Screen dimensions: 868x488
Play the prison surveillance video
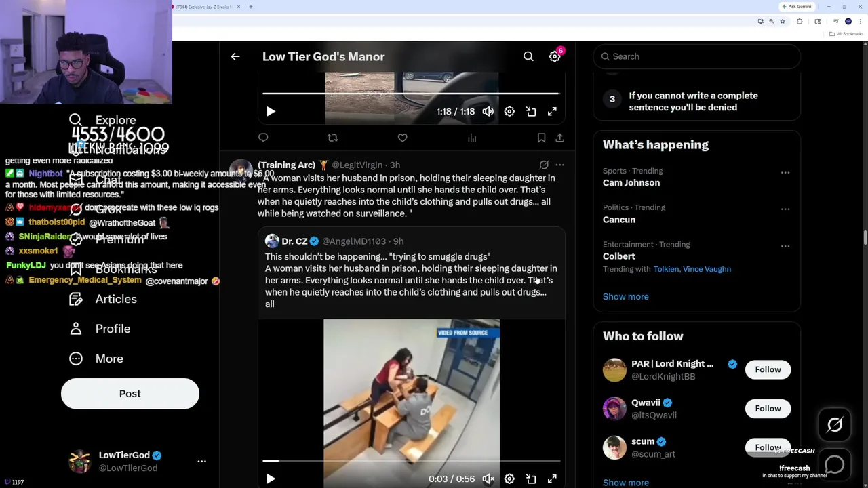coord(271,479)
